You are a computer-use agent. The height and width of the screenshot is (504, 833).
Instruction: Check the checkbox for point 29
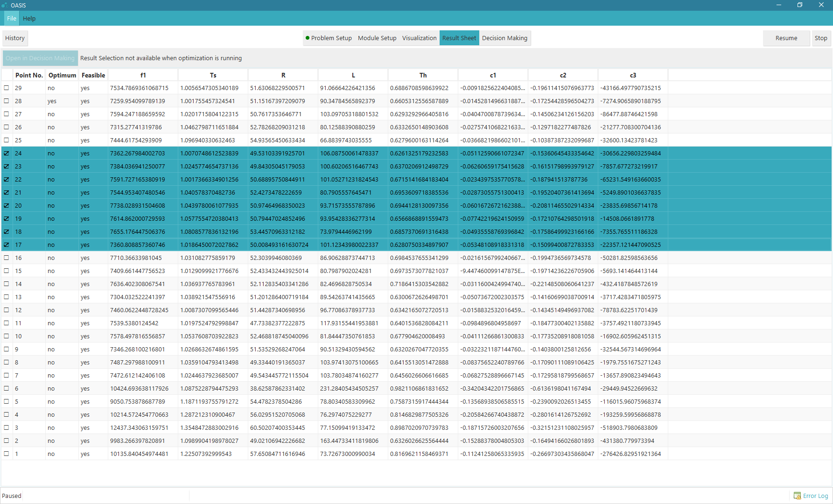7,88
